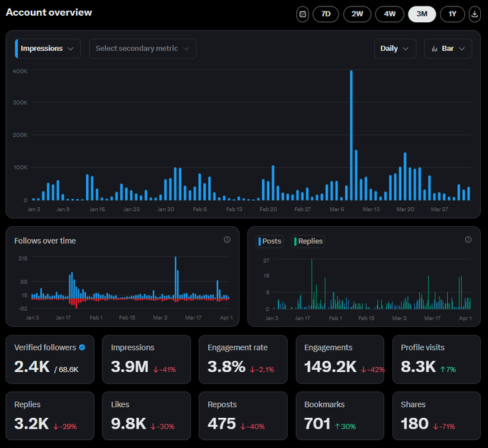Switch to the 7D time range
The height and width of the screenshot is (448, 488).
[325, 14]
